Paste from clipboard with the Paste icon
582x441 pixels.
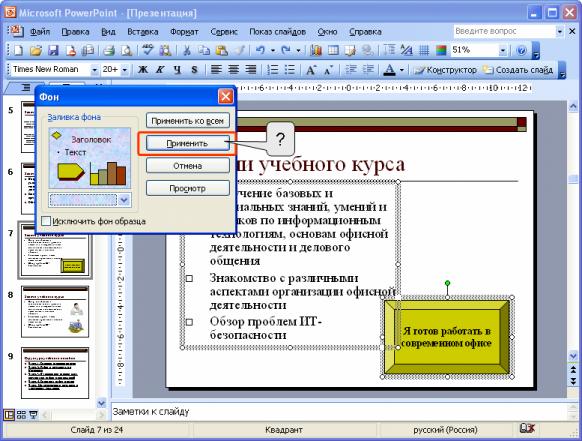[222, 50]
